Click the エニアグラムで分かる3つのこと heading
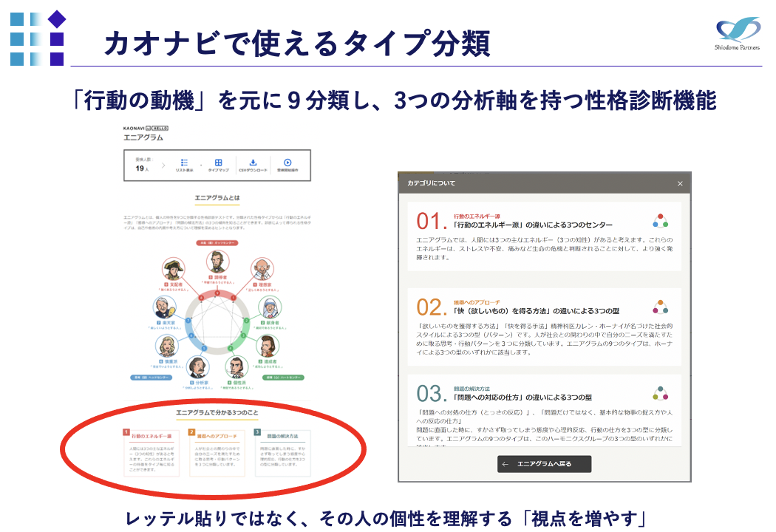This screenshot has height=532, width=776. [x=217, y=412]
